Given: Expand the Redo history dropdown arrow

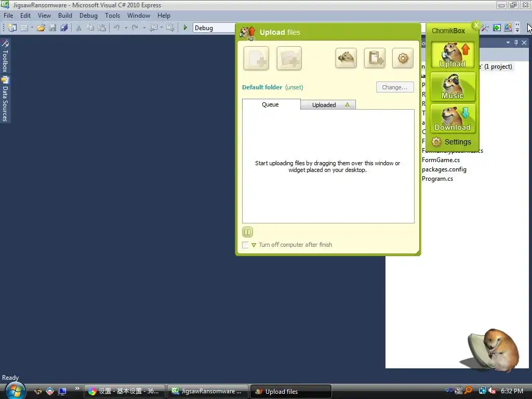Looking at the screenshot, I should (144, 28).
